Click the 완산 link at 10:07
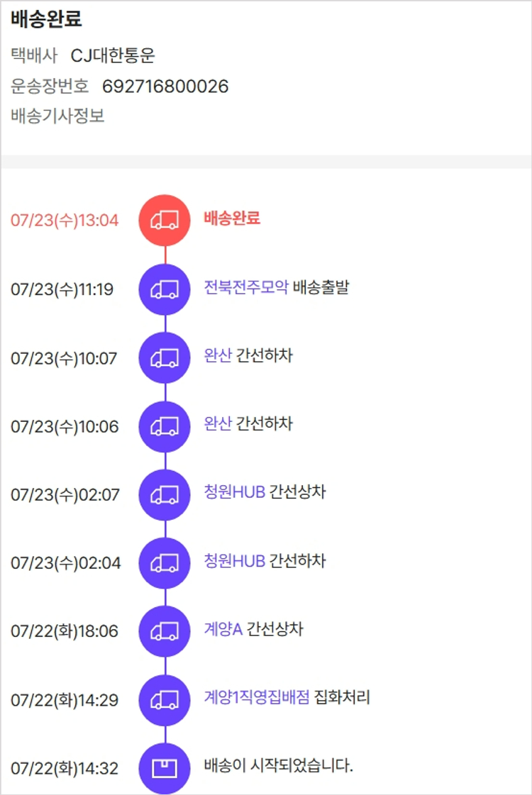532x795 pixels. [x=218, y=356]
